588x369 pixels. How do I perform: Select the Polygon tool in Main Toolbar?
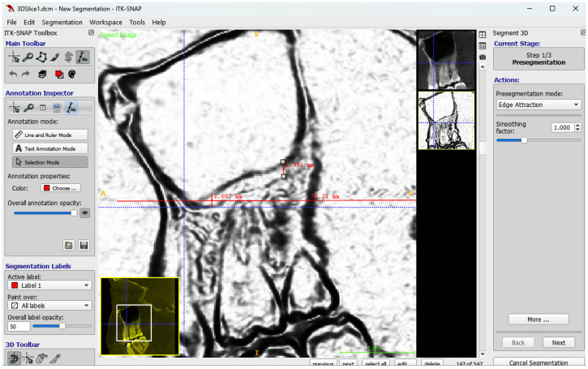click(x=41, y=58)
